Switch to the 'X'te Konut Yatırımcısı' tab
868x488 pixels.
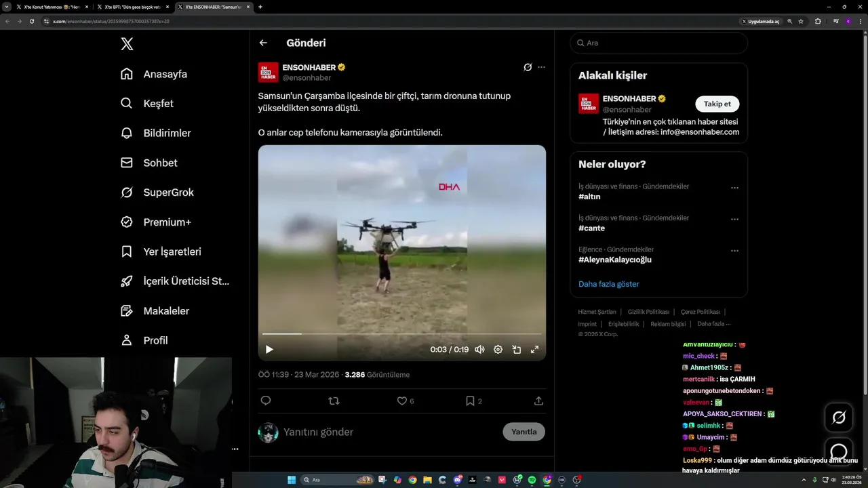click(x=52, y=7)
